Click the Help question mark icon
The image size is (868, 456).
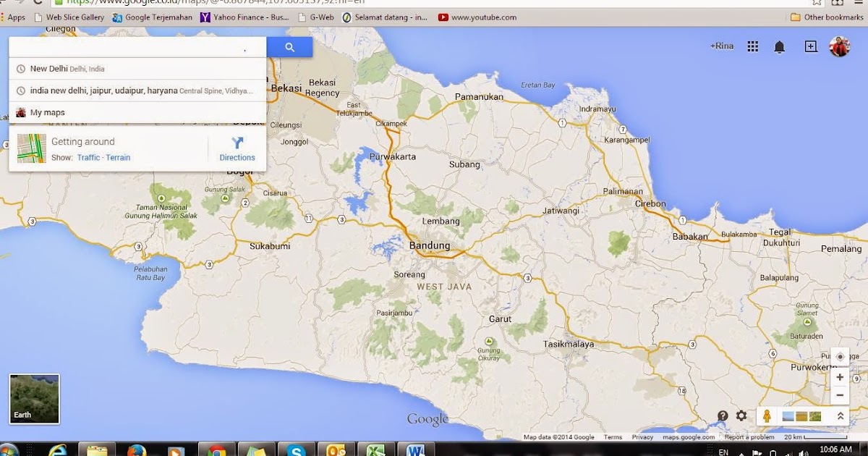tap(722, 415)
